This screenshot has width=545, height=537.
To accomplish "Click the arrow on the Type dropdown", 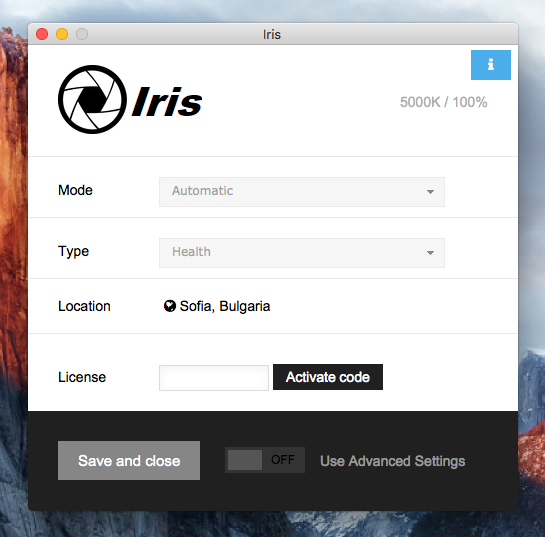I will point(430,253).
